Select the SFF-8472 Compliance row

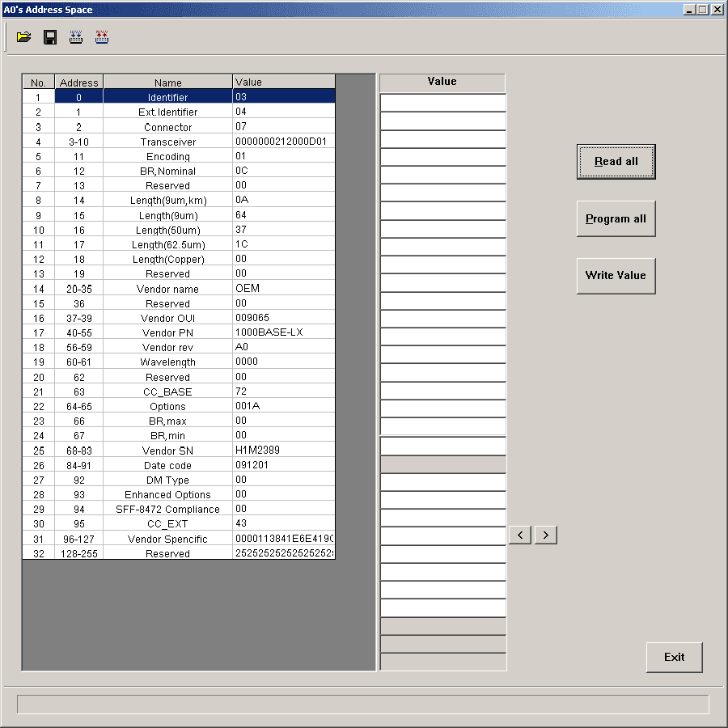pyautogui.click(x=167, y=509)
